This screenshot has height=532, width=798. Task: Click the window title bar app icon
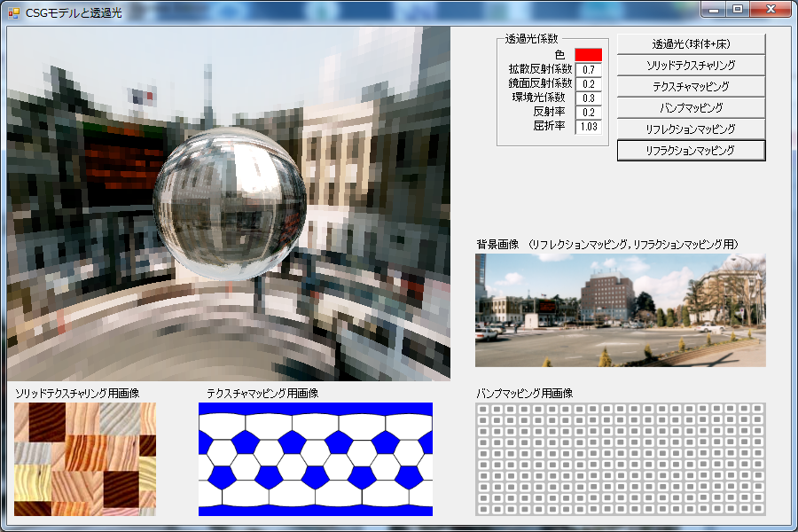point(13,12)
